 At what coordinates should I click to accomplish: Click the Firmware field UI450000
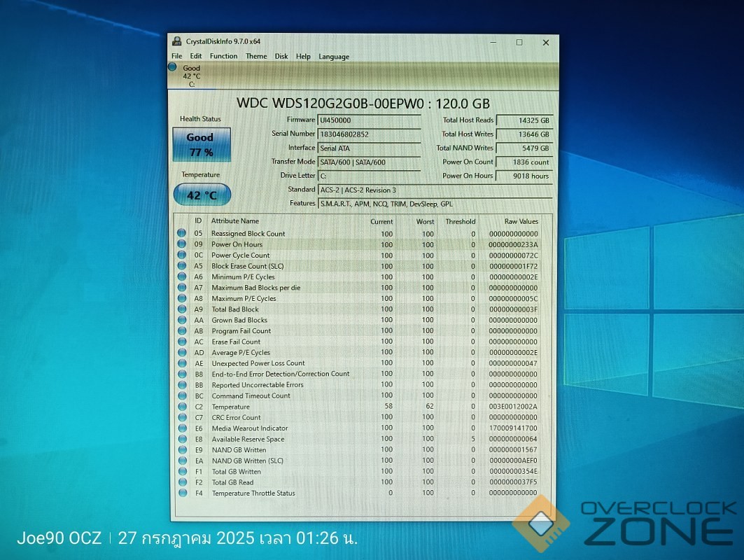point(369,120)
